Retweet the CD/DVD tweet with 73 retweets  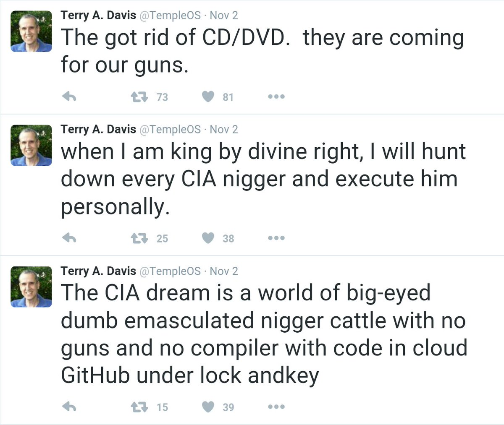click(139, 97)
